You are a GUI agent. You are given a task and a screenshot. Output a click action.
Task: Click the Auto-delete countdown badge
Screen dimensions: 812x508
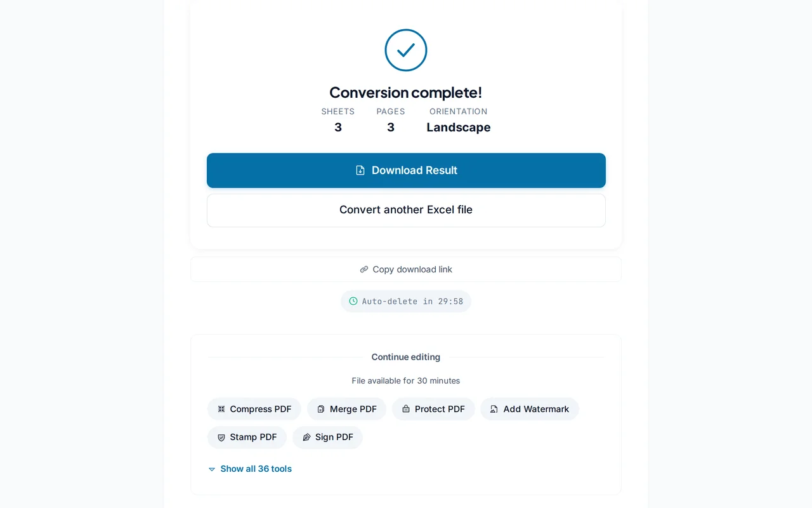click(x=406, y=301)
